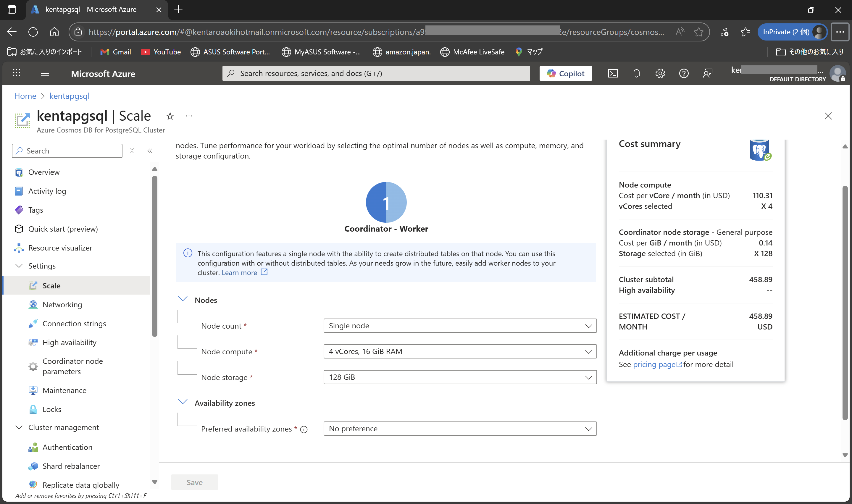Select High availability menu item
852x504 pixels.
coord(69,342)
